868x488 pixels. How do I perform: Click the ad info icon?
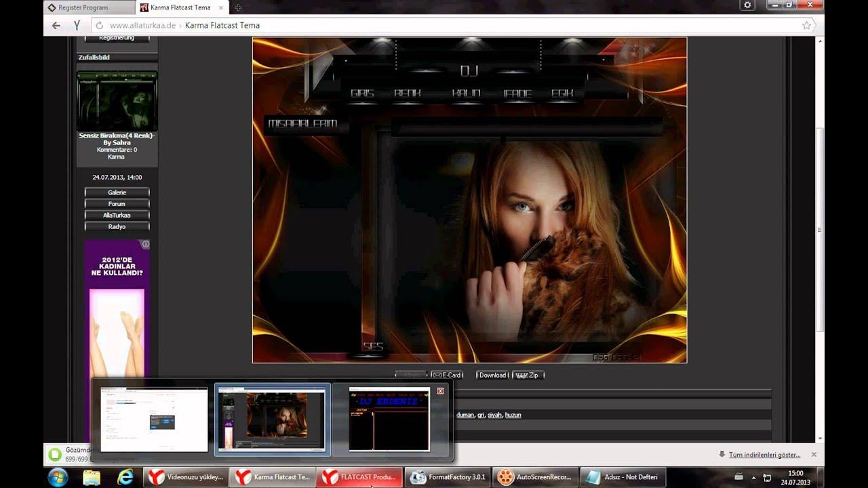coord(145,244)
